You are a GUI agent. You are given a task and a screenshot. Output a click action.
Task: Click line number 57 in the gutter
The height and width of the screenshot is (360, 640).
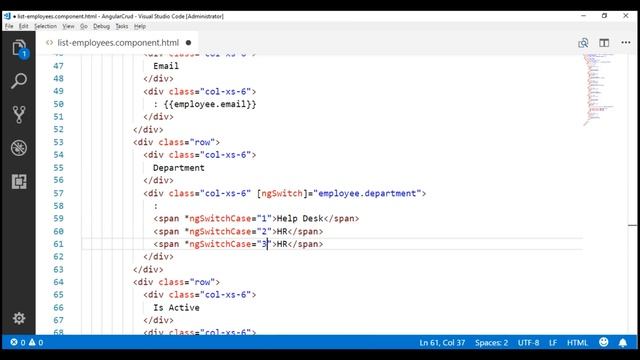[58, 193]
